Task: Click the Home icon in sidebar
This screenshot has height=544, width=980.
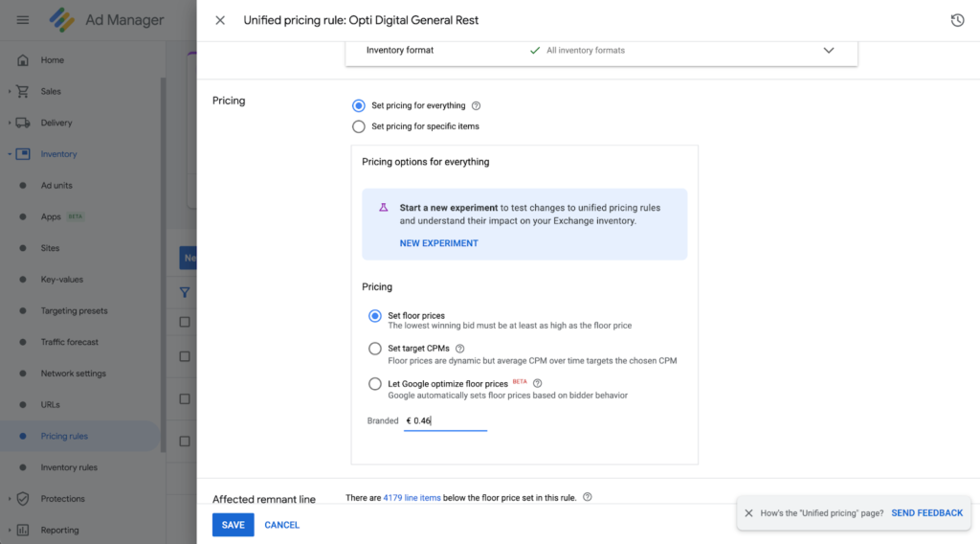Action: coord(23,60)
